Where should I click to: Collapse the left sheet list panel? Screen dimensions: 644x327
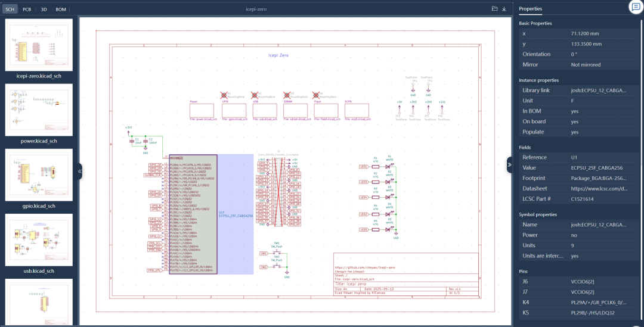79,172
